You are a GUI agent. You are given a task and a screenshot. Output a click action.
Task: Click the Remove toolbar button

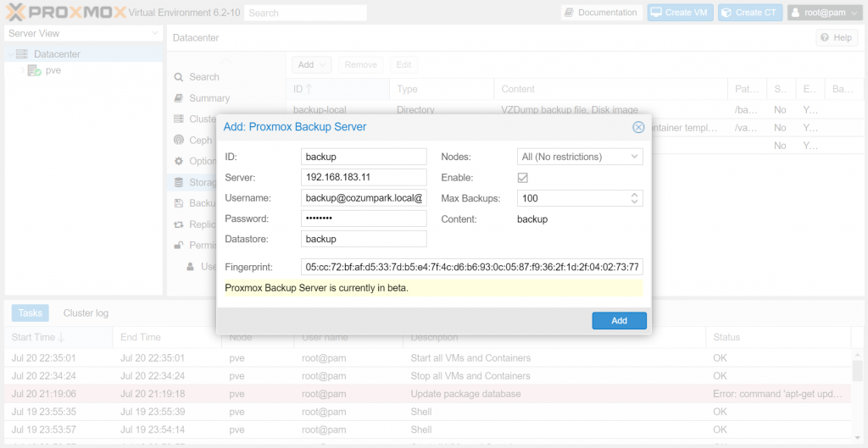[x=360, y=64]
